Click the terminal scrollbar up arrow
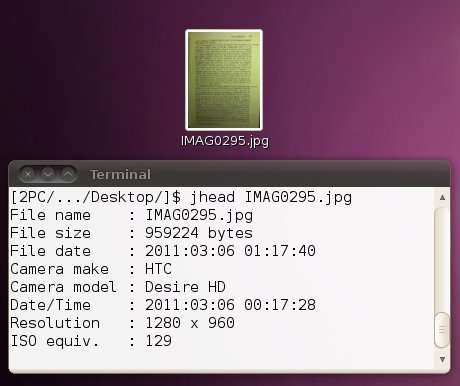Screen dimensions: 460x386 pos(442,197)
